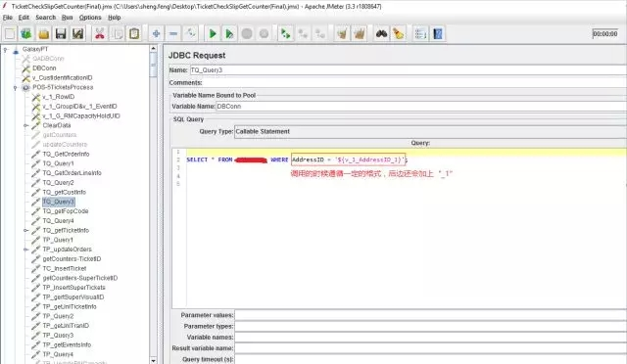Paste using the clipboard icon
Viewport: 627px width, 364px height.
tap(134, 34)
